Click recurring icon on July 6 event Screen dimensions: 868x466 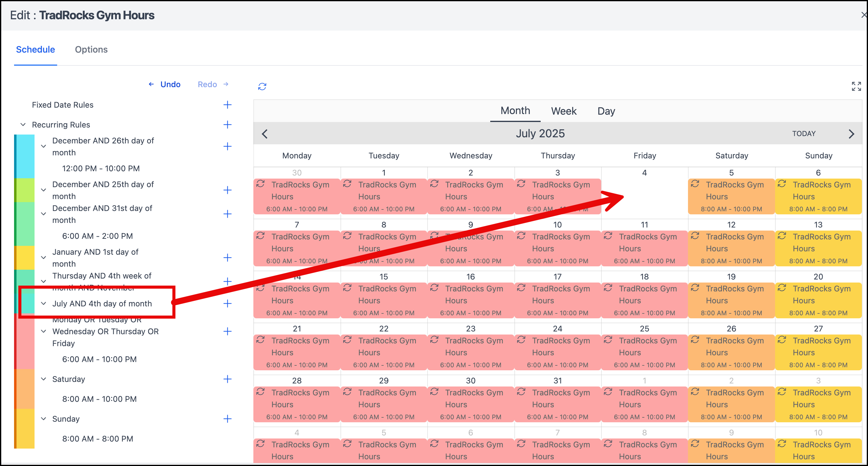pyautogui.click(x=782, y=184)
